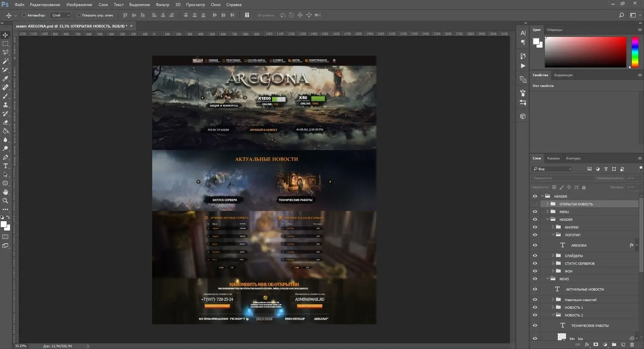The height and width of the screenshot is (349, 644).
Task: Select the Rectangle shape tool
Action: tap(5, 183)
